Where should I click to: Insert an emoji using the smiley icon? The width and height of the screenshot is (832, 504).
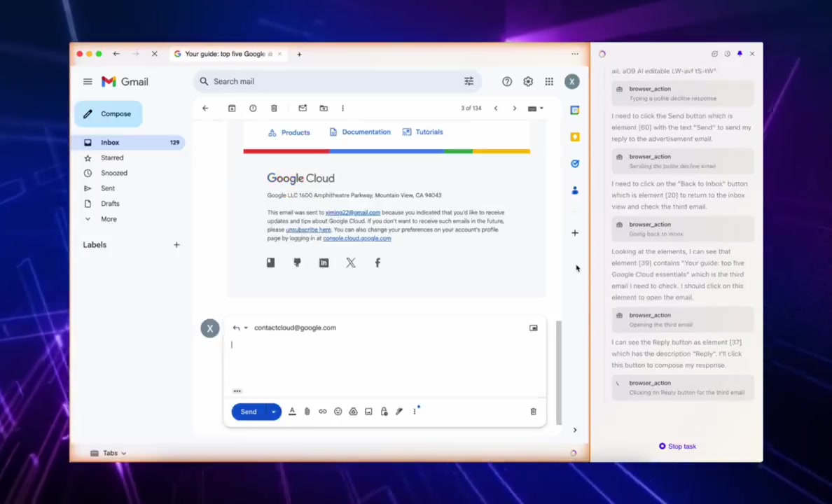tap(338, 412)
